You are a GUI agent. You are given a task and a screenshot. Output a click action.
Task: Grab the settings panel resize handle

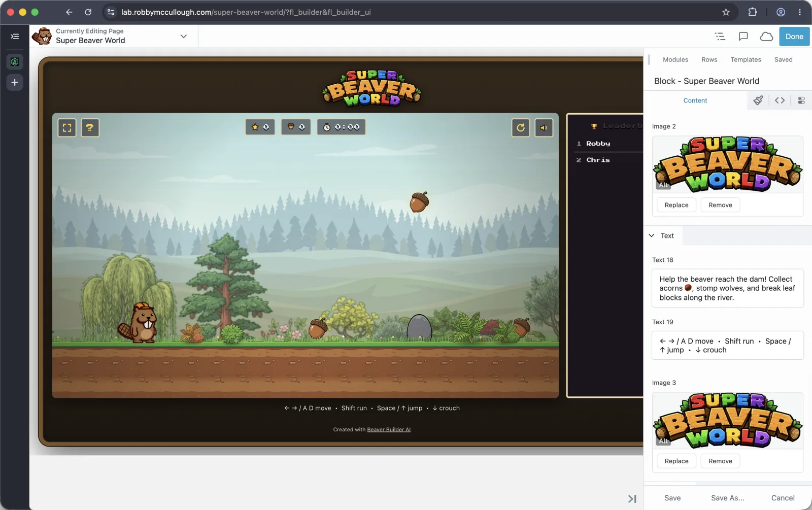[x=649, y=59]
